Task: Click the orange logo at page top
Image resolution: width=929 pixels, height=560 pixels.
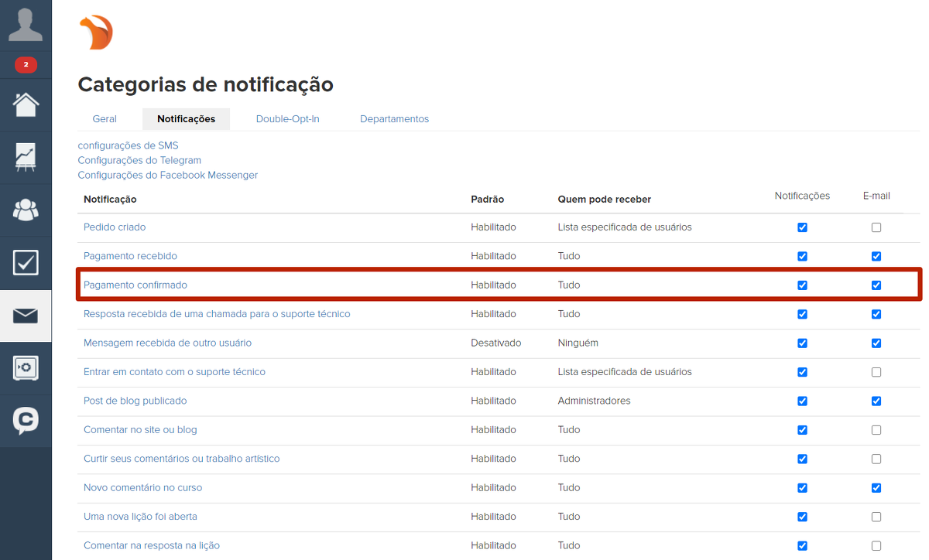Action: (x=96, y=32)
